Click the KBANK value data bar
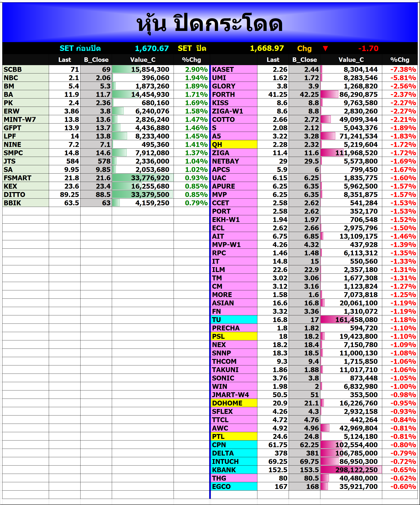420x505 pixels. click(351, 470)
